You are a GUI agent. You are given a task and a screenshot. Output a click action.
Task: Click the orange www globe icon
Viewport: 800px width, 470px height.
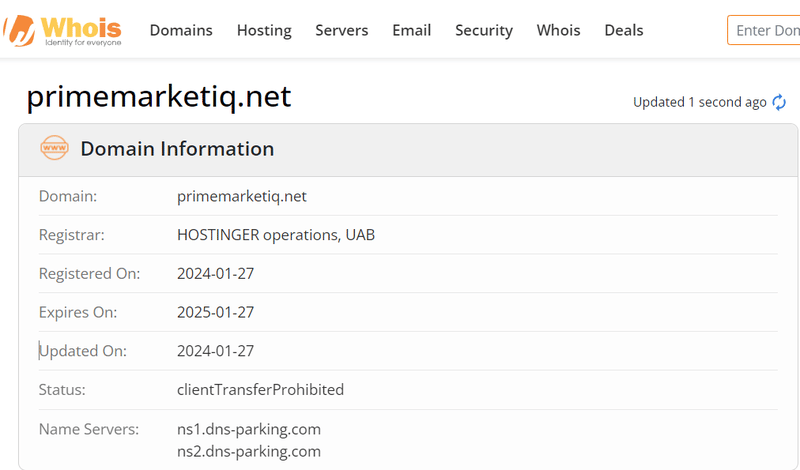(54, 149)
